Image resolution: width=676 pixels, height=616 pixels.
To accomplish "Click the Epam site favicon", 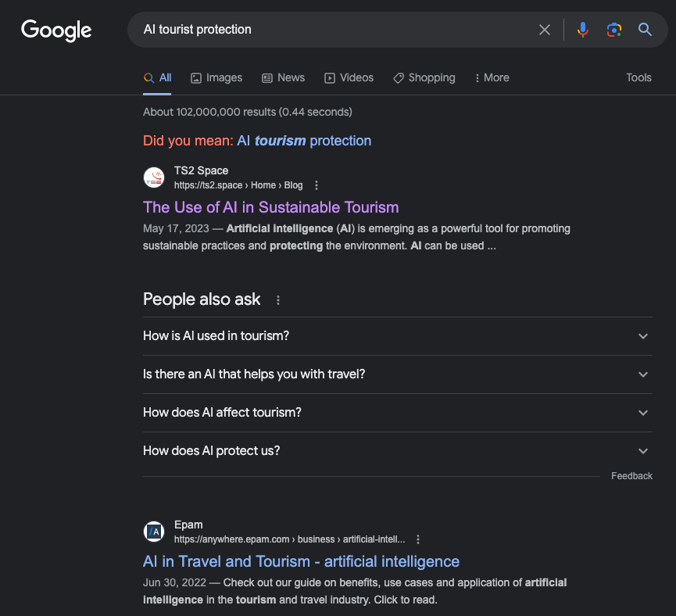I will 154,532.
